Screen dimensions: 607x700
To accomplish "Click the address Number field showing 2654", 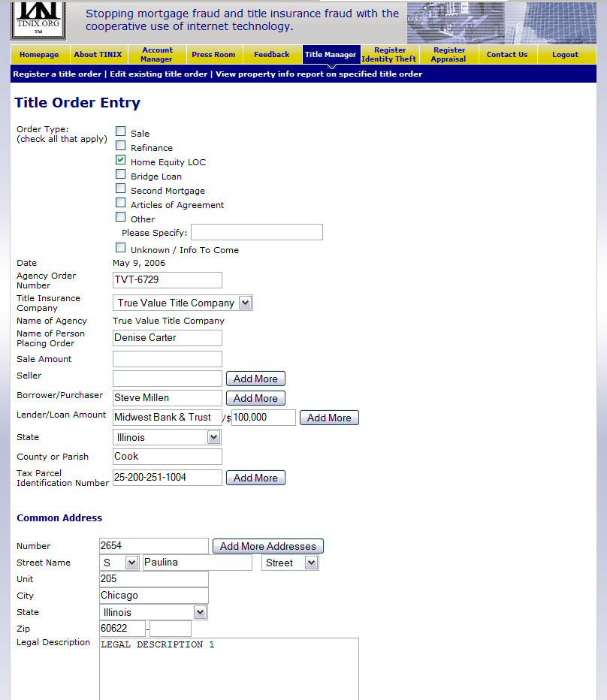I will [x=154, y=545].
